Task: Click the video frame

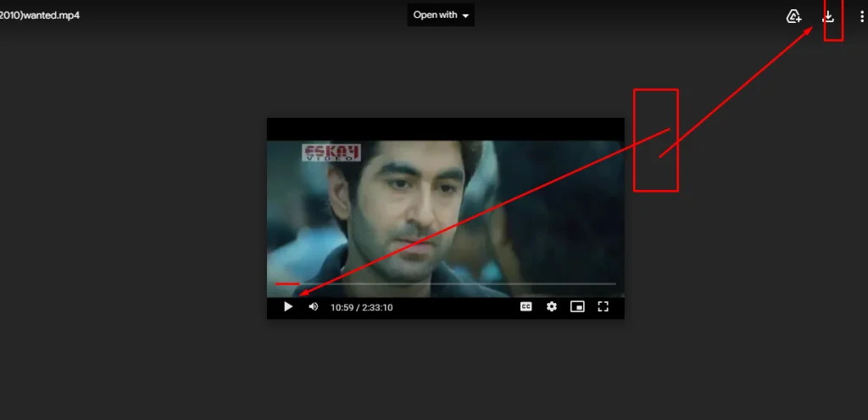Action: click(446, 218)
